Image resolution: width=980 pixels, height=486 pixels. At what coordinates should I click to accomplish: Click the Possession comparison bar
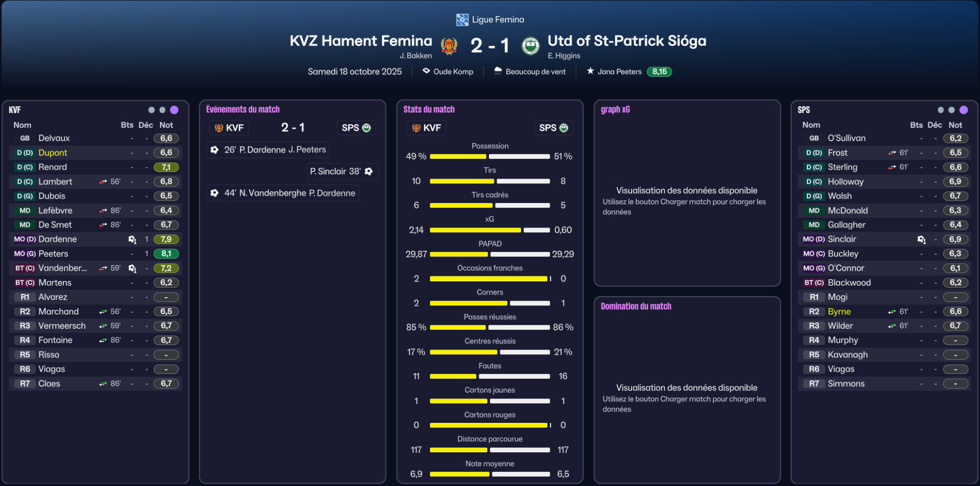pos(489,157)
